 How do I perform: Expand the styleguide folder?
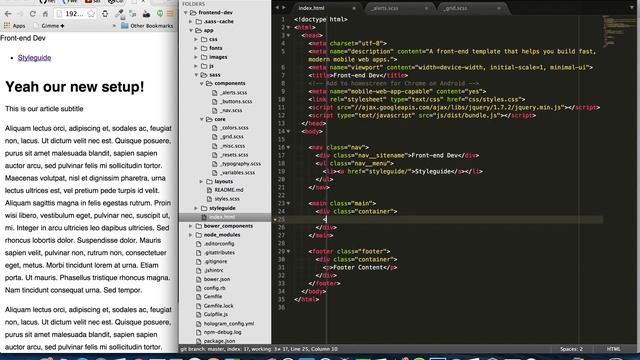tap(196, 208)
